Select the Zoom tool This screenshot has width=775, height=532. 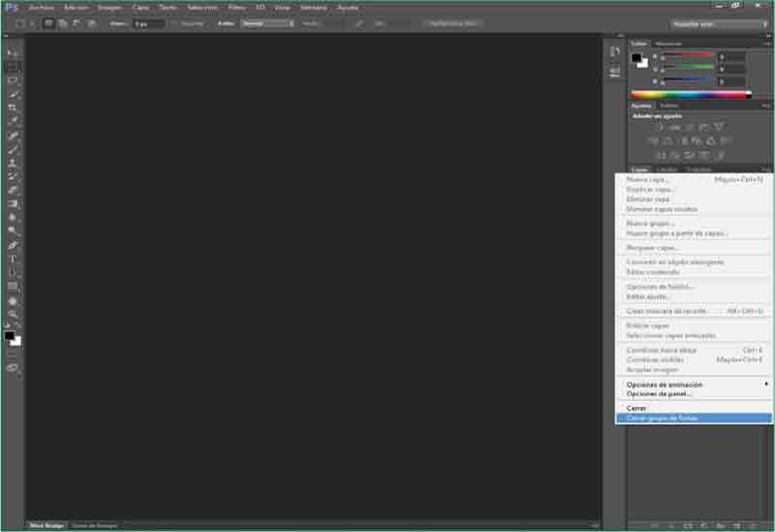coord(13,314)
